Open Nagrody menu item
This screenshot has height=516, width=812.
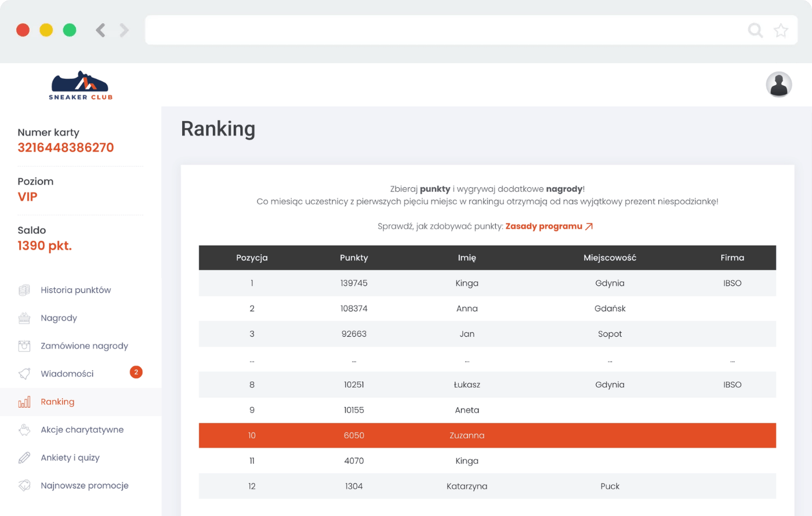click(59, 318)
